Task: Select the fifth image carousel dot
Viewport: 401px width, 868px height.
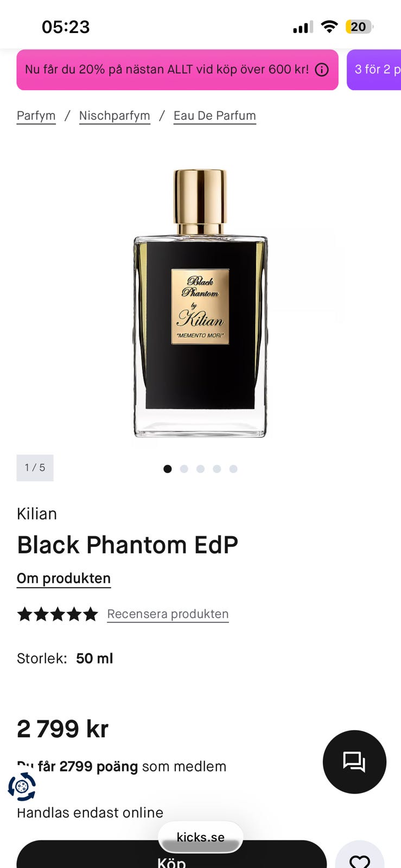Action: [233, 469]
